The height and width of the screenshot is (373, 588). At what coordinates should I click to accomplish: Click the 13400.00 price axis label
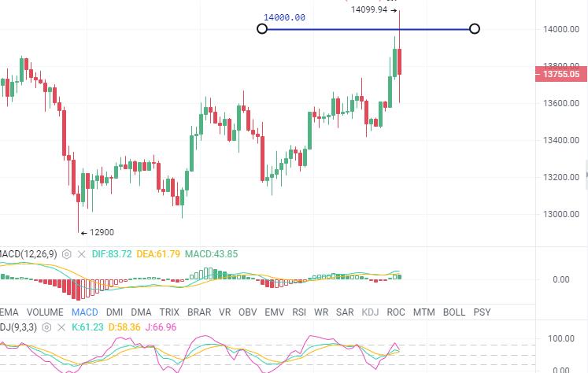pos(561,140)
